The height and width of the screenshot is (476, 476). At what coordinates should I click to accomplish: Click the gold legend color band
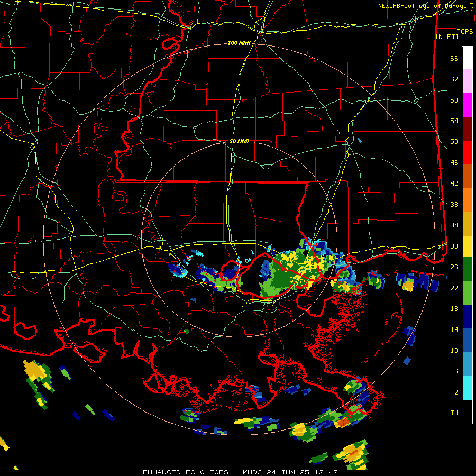click(467, 224)
